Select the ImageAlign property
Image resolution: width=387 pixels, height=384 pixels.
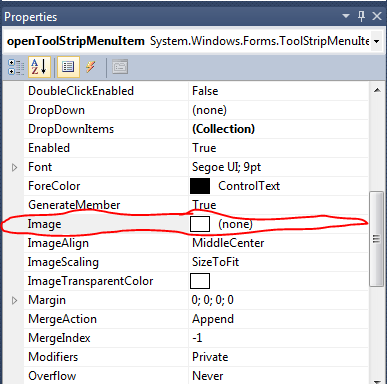click(58, 243)
